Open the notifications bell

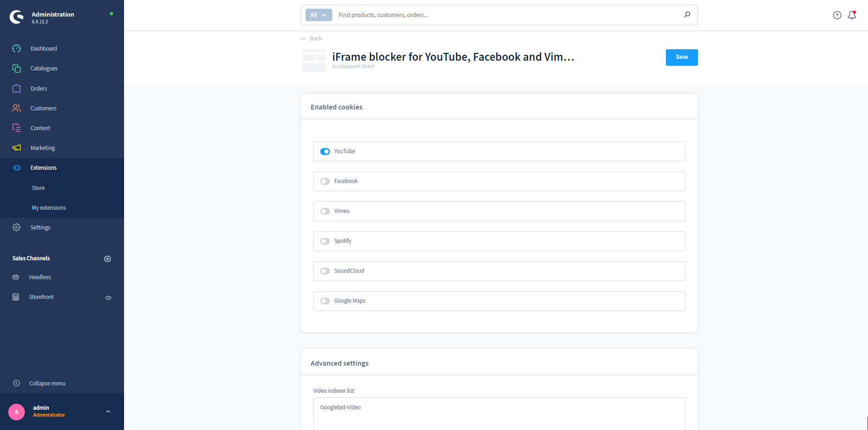tap(852, 15)
